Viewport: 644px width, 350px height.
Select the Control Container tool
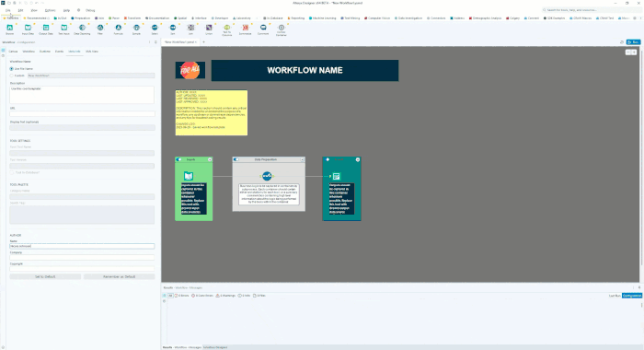click(x=282, y=30)
